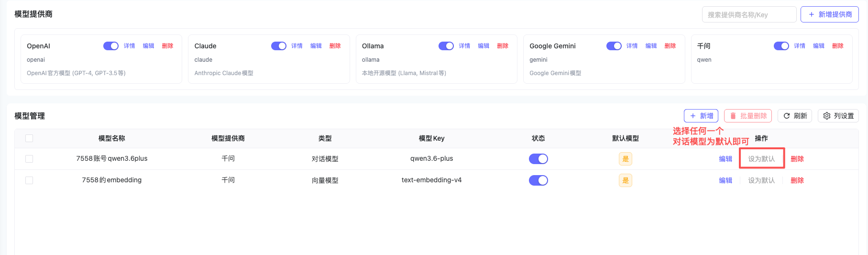This screenshot has height=255, width=868.
Task: Click the 模型Key column header
Action: [432, 138]
